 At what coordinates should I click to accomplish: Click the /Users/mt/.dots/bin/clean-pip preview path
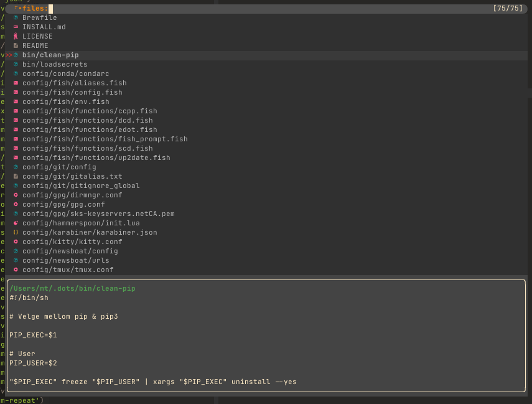click(72, 288)
